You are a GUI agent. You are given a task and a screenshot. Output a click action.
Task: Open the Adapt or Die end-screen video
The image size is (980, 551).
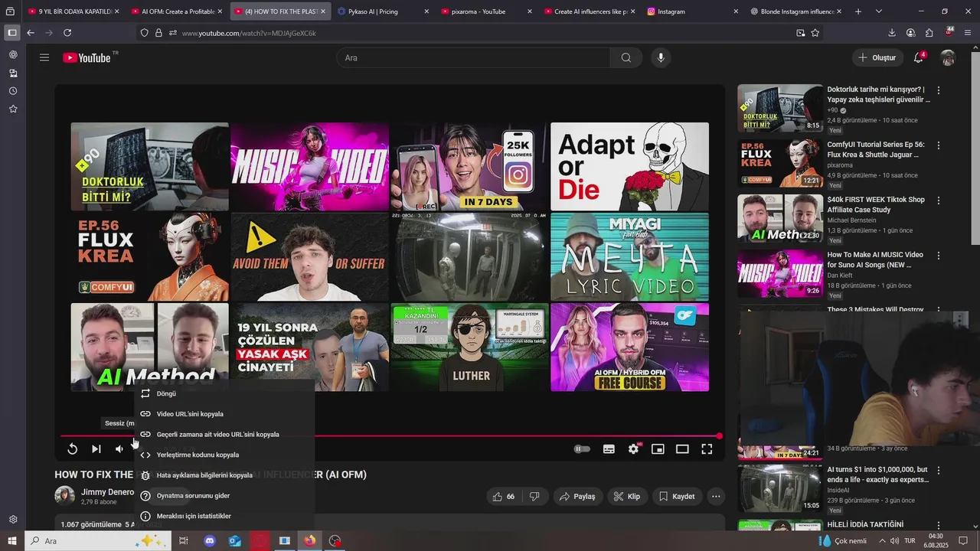(629, 166)
